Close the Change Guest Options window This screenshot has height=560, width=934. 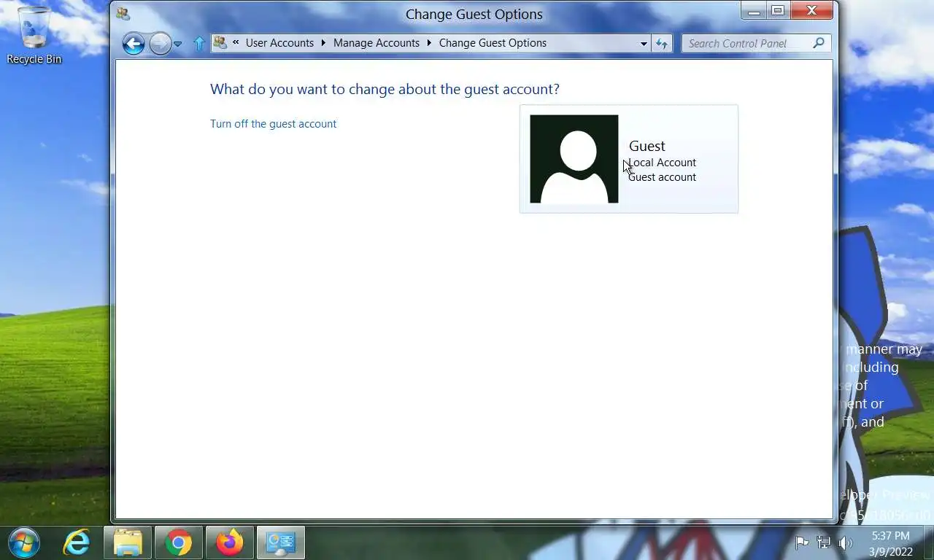click(x=811, y=11)
